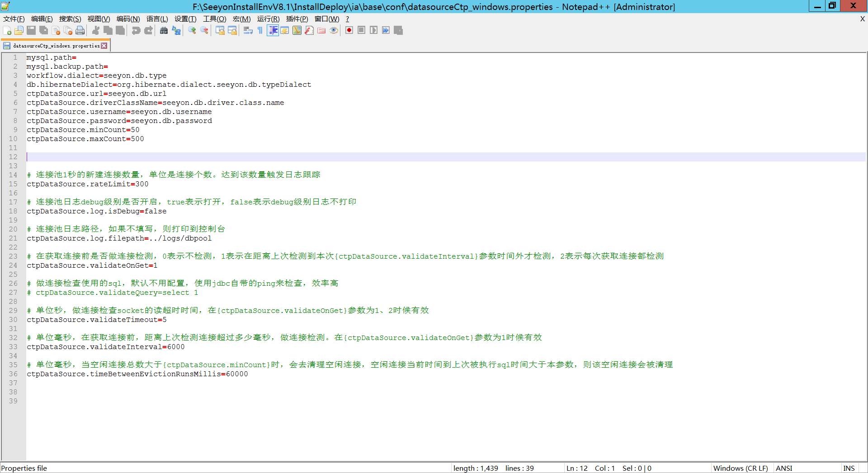Click line 36 timeBetweenEvictionRunsMillis text

coord(155,374)
